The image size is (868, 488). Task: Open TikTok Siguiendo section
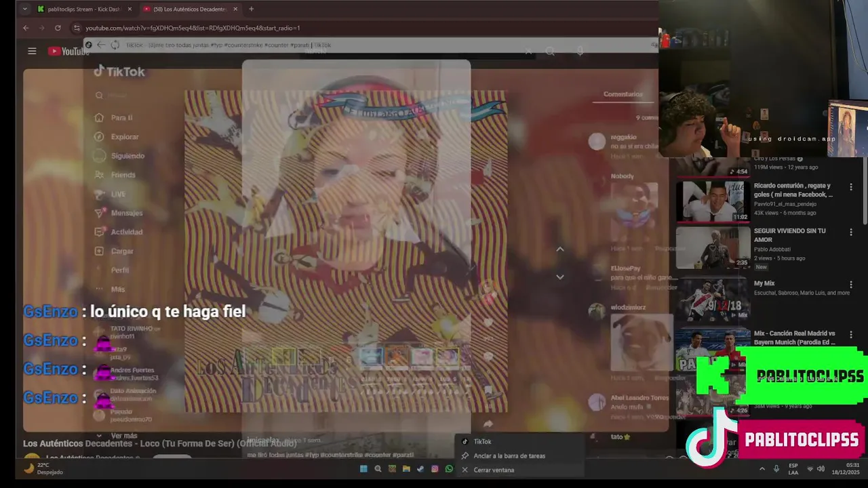tap(119, 155)
